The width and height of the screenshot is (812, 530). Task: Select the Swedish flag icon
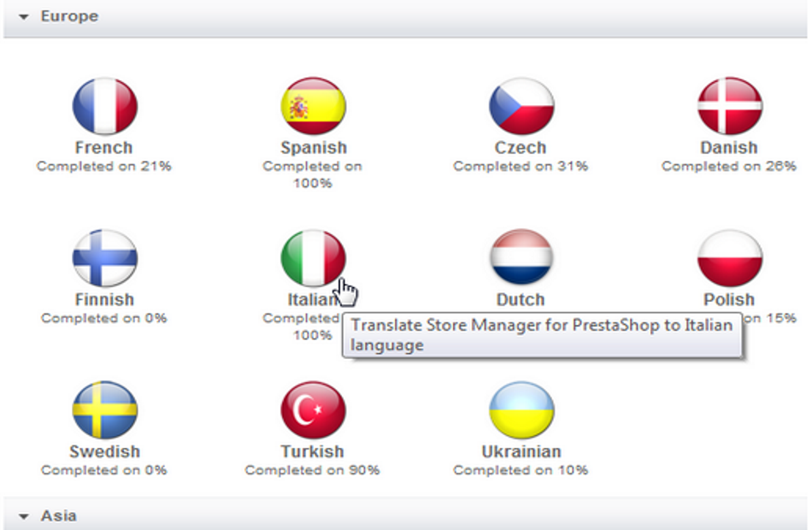104,409
